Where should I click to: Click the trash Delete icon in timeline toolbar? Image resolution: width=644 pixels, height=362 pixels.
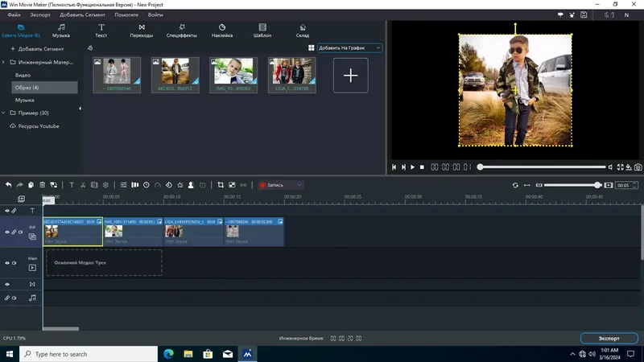pyautogui.click(x=43, y=185)
